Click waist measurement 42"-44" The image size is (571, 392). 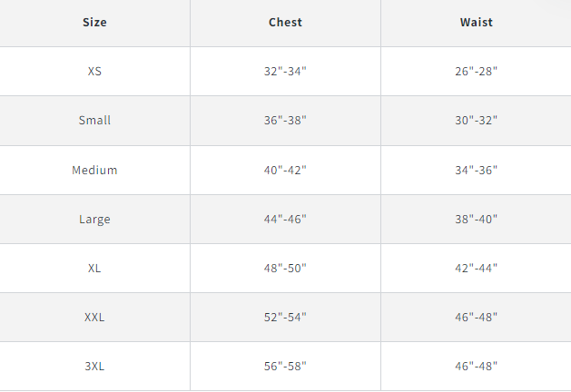pos(476,268)
